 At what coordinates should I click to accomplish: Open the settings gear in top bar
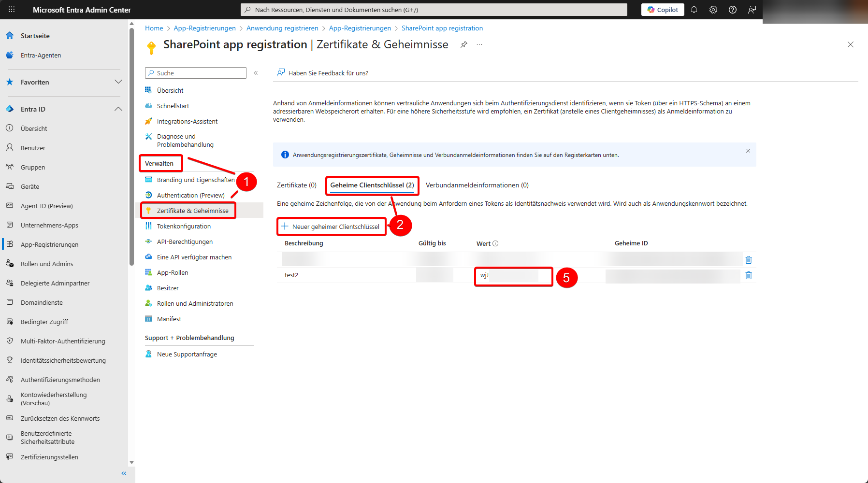coord(713,10)
